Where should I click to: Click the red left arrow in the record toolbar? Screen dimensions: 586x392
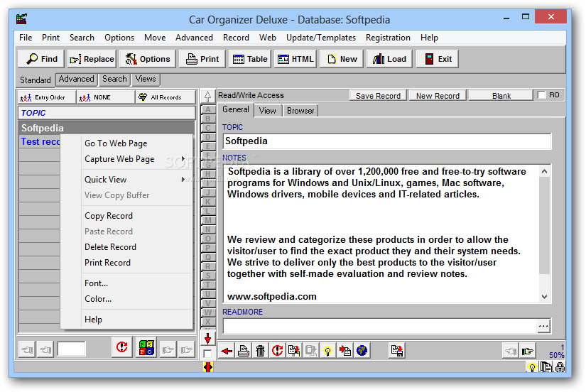(227, 351)
